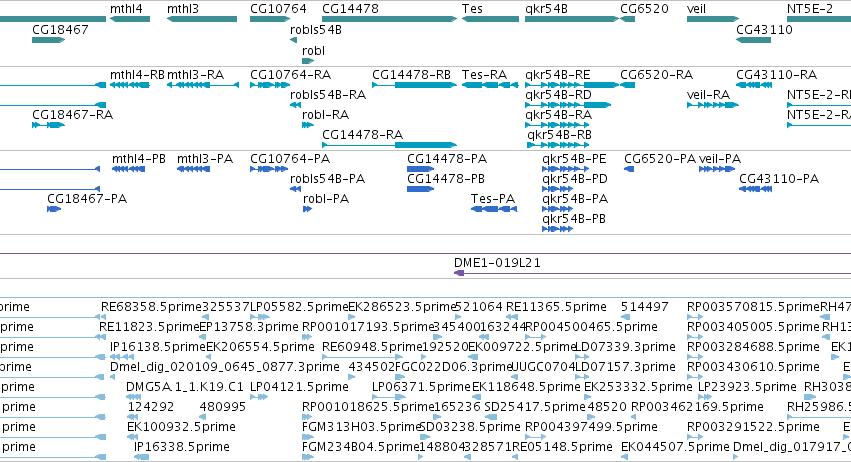Select the CG43110 gene label
Image resolution: width=851 pixels, height=462 pixels.
764,30
